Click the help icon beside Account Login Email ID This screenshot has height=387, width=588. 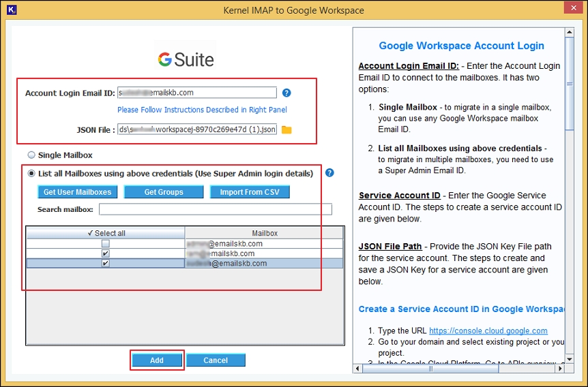[286, 93]
